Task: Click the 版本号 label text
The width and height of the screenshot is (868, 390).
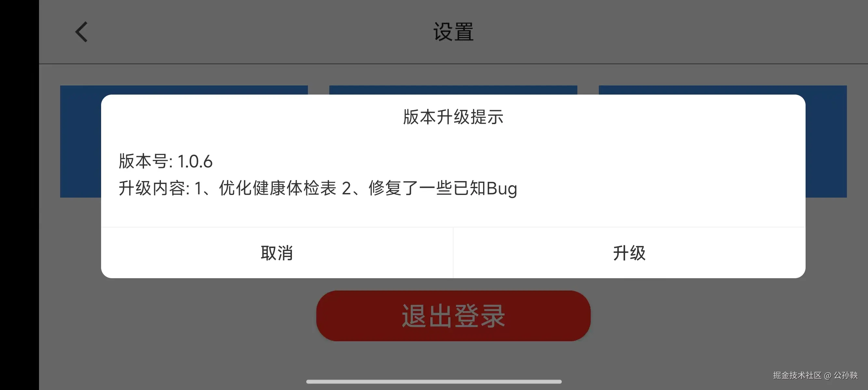Action: coord(144,161)
